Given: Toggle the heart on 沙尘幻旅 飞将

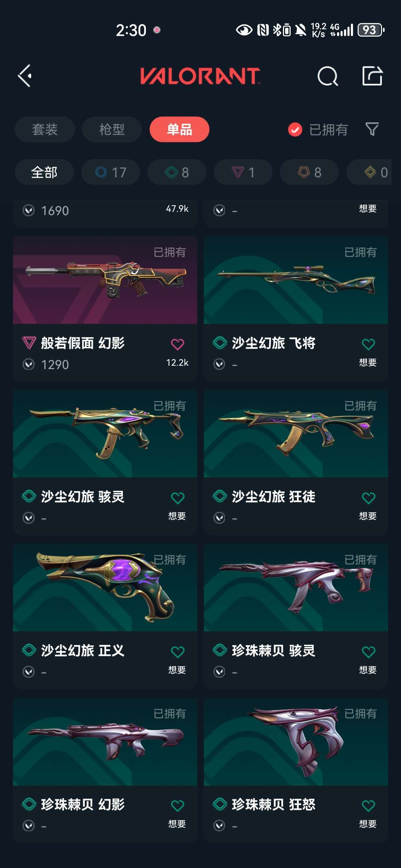Looking at the screenshot, I should click(x=368, y=344).
